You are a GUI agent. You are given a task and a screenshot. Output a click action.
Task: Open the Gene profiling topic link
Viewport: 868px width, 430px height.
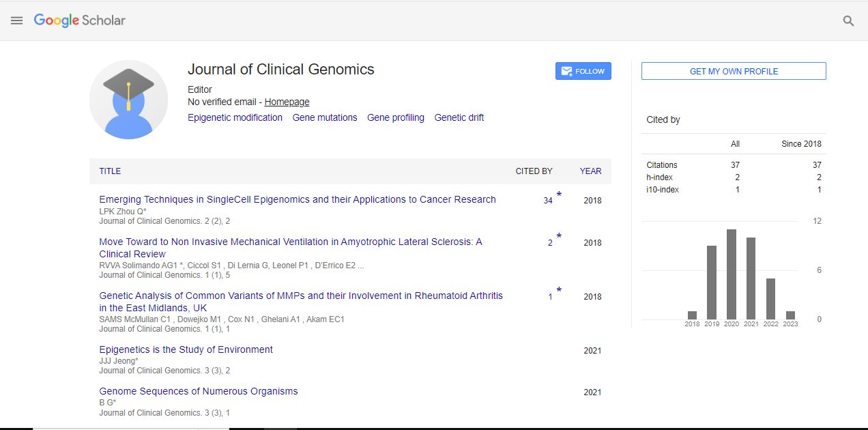pyautogui.click(x=395, y=117)
